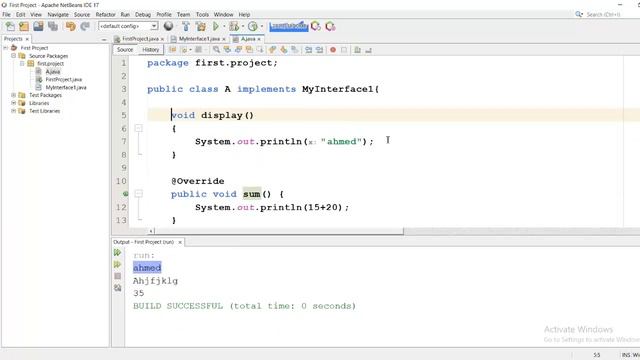Screen dimensions: 640x360
Task: Collapse the First Project tree node
Action: [6, 48]
